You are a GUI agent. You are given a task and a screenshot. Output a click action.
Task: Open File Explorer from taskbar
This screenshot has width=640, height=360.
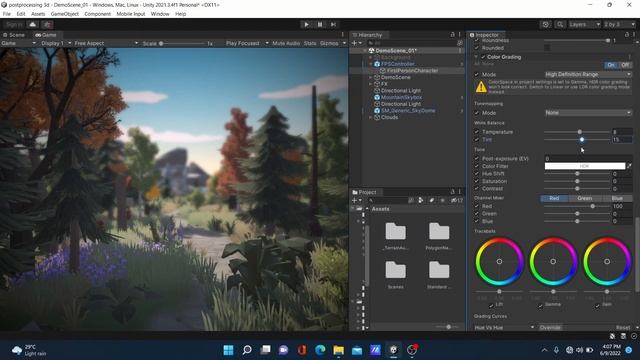click(338, 350)
